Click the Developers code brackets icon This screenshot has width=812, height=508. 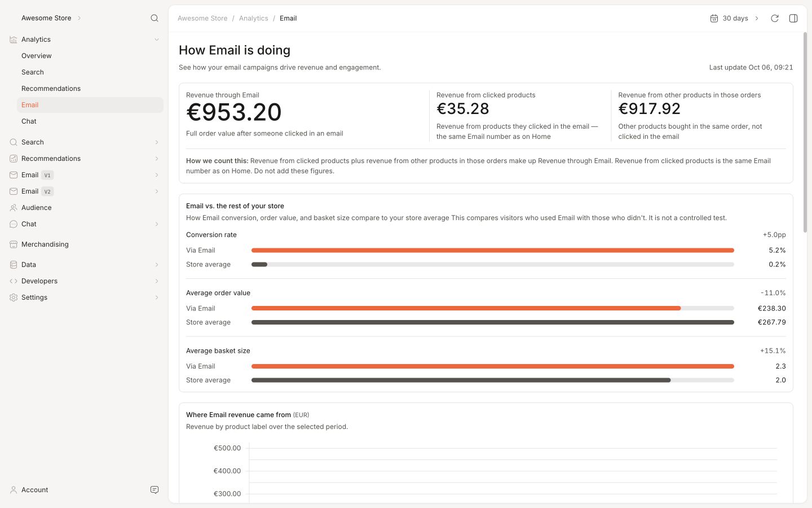[x=14, y=281]
